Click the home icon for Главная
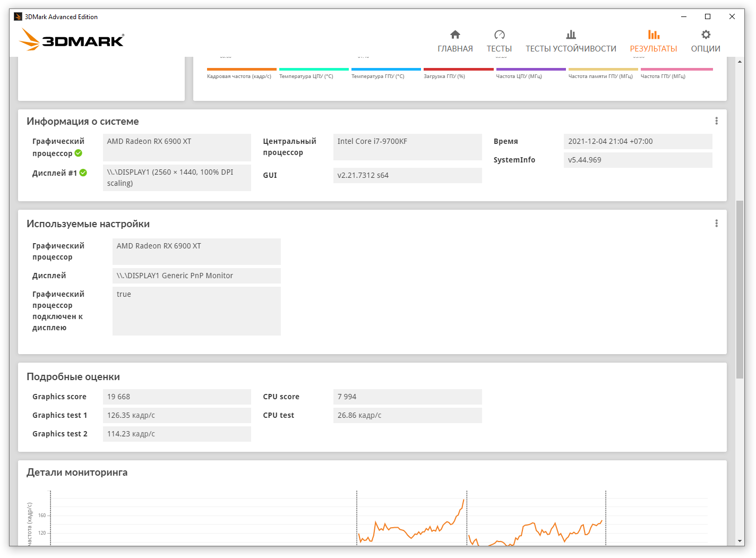The width and height of the screenshot is (756, 558). pos(455,35)
